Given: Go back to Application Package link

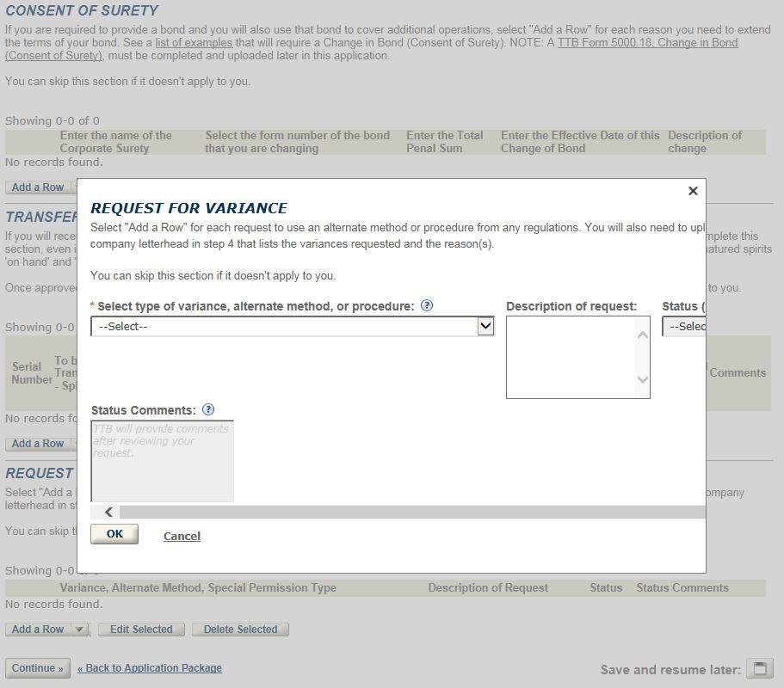Looking at the screenshot, I should (150, 668).
